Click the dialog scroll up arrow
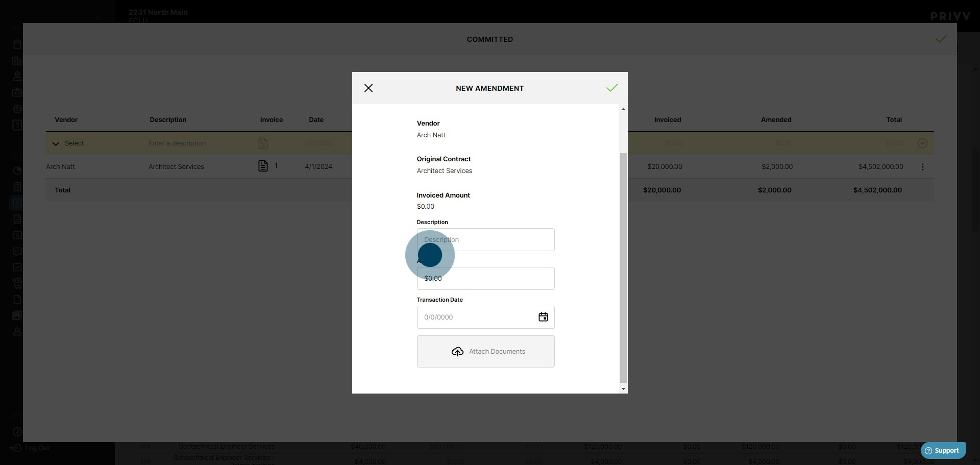The image size is (980, 465). pos(623,109)
